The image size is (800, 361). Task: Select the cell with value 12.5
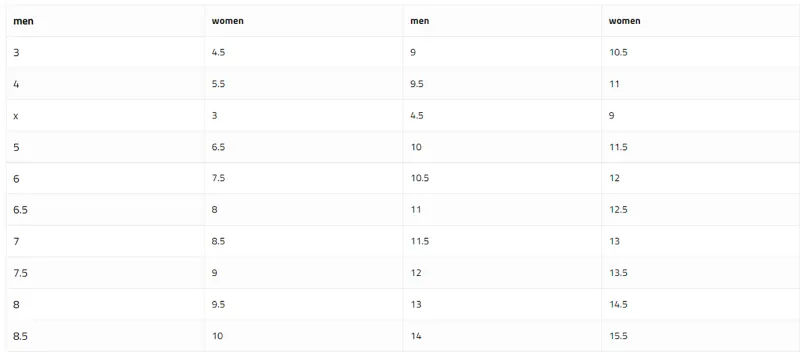(x=701, y=210)
